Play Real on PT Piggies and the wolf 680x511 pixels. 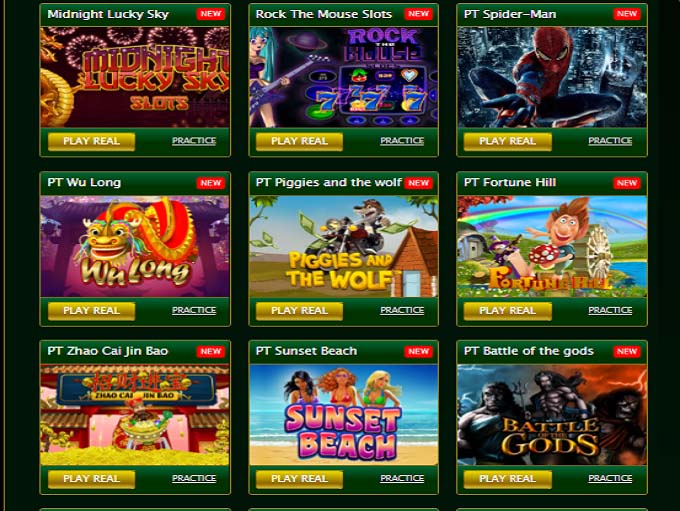299,311
